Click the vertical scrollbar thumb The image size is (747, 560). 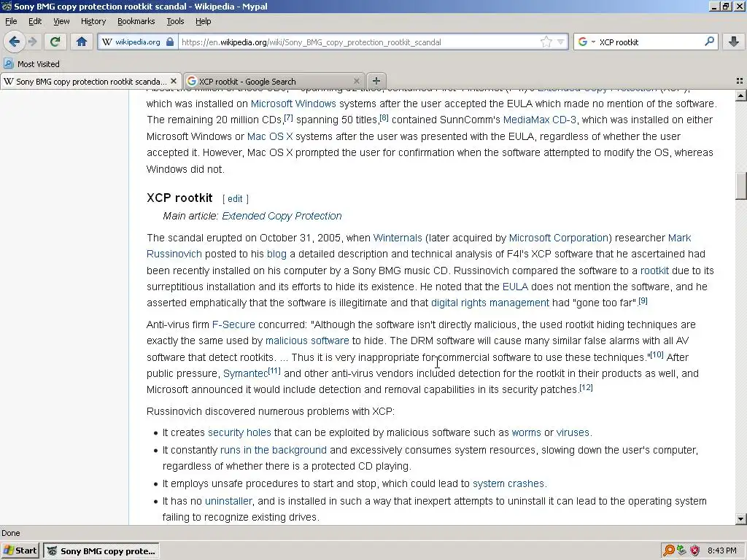[x=740, y=186]
